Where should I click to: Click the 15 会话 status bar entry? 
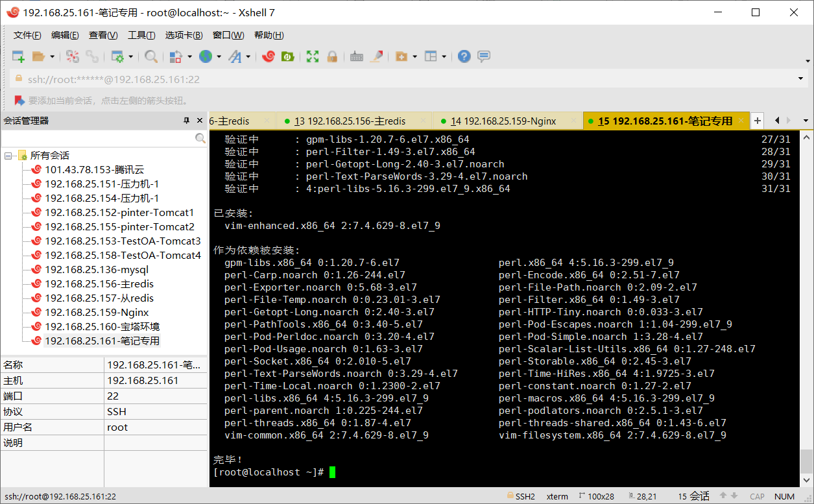(x=694, y=496)
